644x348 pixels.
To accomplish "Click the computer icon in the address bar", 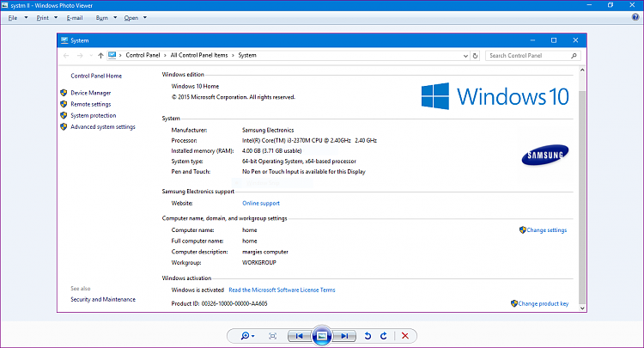I will click(112, 55).
